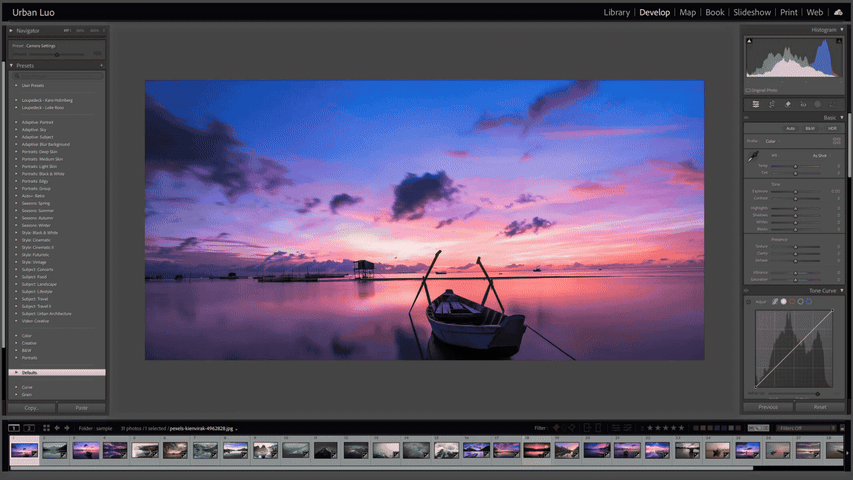The image size is (853, 480).
Task: Open the Filters Off dropdown
Action: tap(805, 428)
